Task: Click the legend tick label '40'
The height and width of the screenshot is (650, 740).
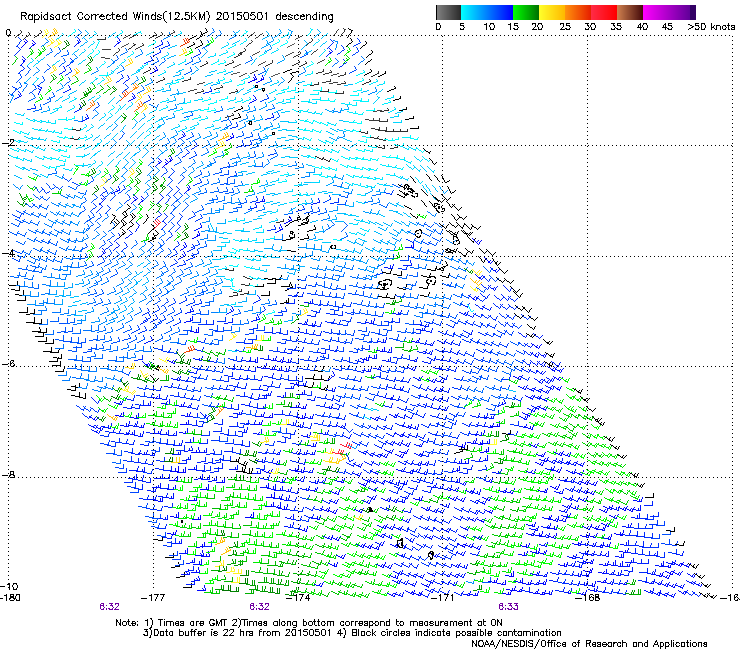Action: point(642,26)
